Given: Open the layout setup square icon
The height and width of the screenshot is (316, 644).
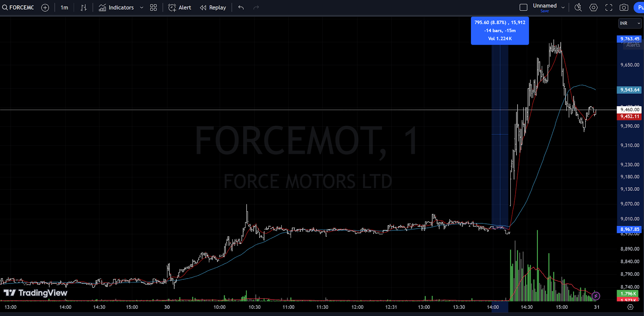Looking at the screenshot, I should pos(523,7).
